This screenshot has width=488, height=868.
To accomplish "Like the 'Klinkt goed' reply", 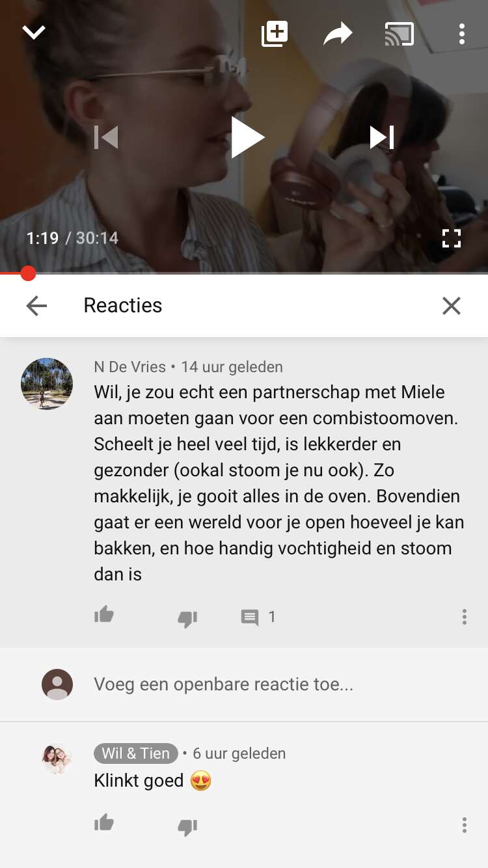I will coord(104,823).
